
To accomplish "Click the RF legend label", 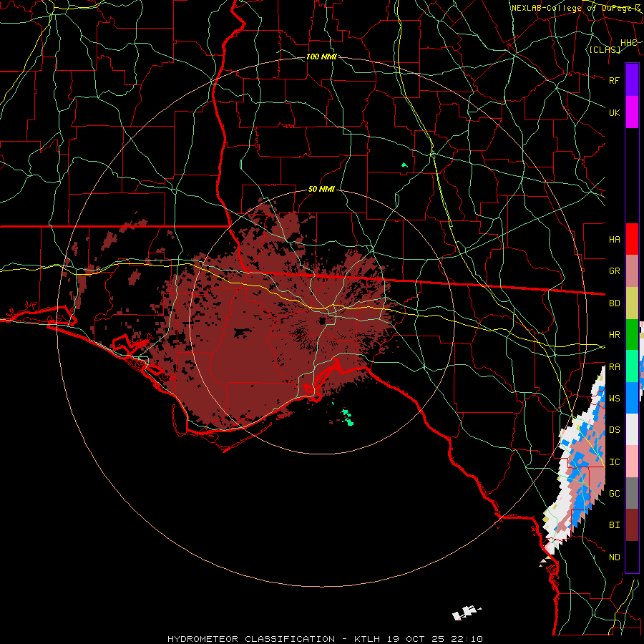I will coord(614,80).
